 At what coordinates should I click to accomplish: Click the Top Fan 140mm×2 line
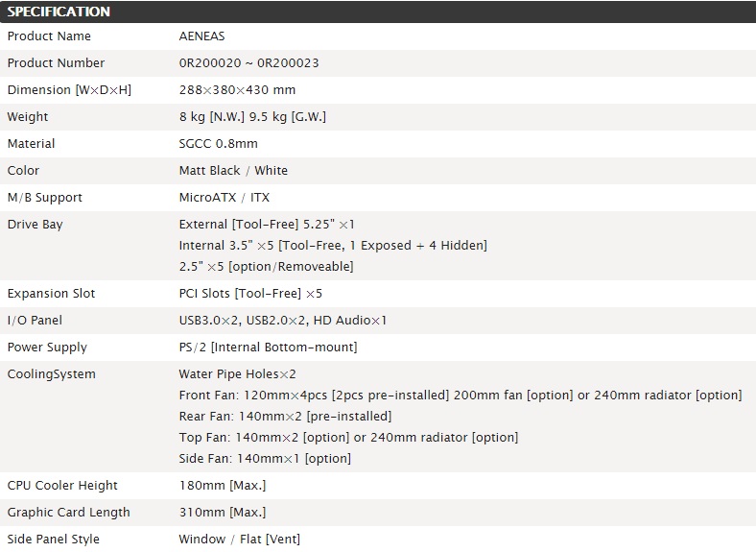pos(348,438)
